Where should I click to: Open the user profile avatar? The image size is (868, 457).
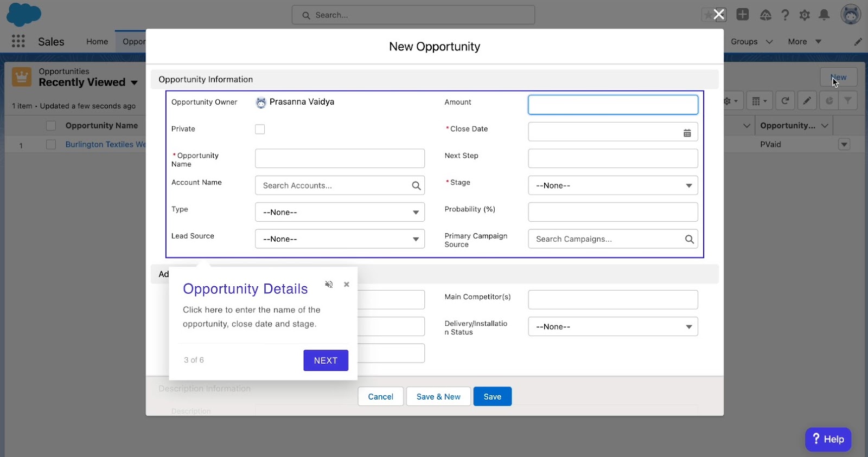(851, 15)
